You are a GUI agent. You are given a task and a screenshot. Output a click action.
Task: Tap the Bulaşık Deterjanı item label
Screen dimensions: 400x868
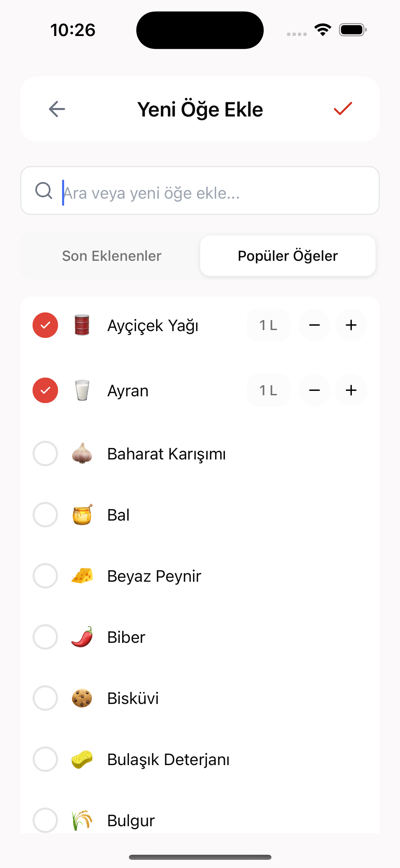pos(168,759)
